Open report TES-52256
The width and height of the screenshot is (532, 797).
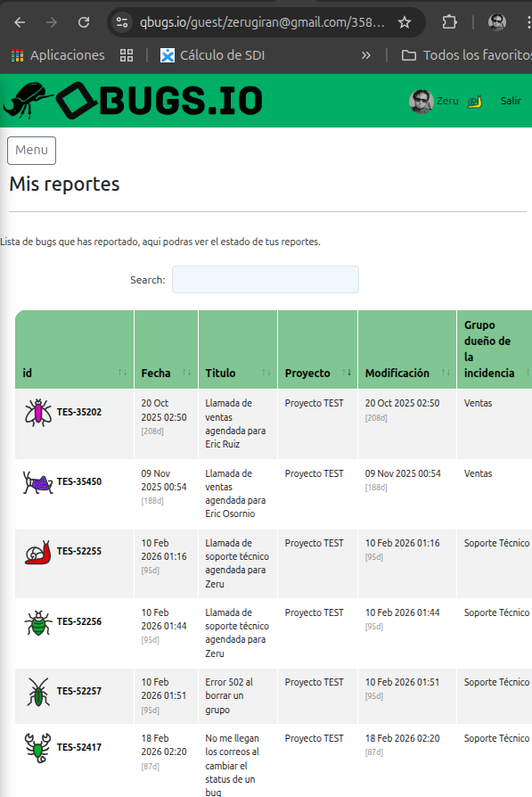click(79, 621)
